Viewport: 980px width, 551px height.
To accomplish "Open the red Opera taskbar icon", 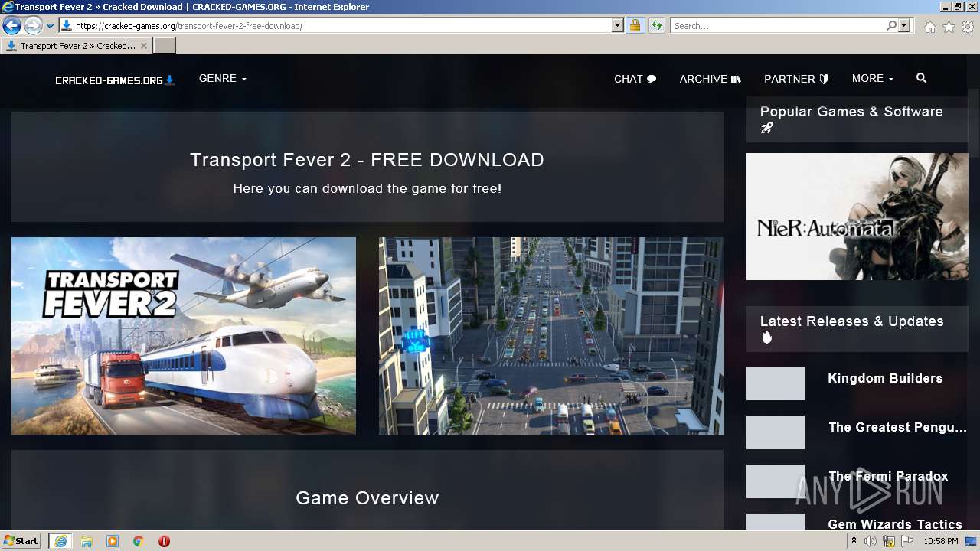I will tap(164, 541).
